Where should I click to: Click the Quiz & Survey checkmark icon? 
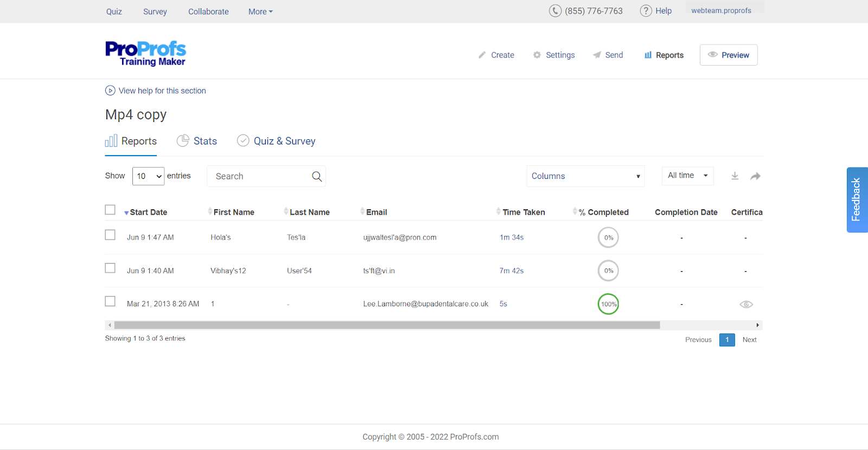point(243,140)
